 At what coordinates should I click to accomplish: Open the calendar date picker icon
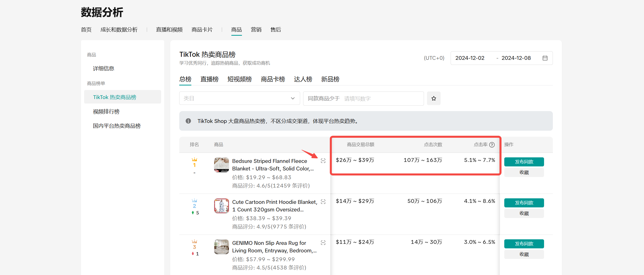545,58
